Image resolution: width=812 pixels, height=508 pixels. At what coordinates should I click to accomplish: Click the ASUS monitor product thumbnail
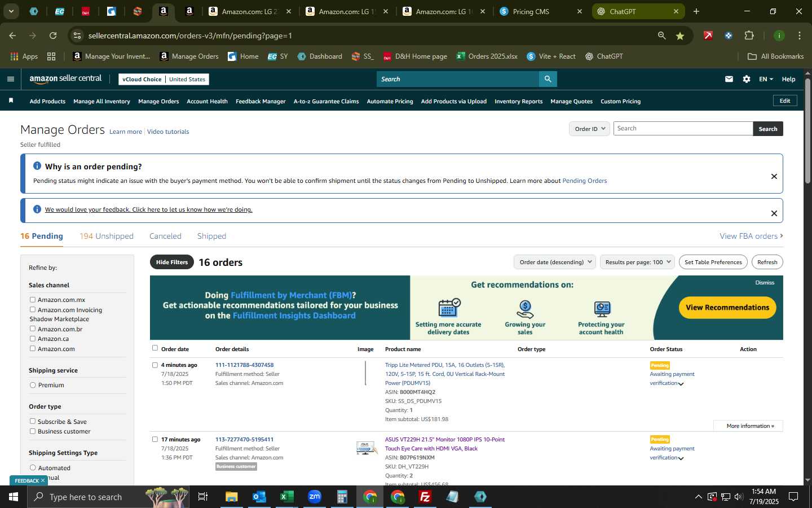(x=366, y=448)
